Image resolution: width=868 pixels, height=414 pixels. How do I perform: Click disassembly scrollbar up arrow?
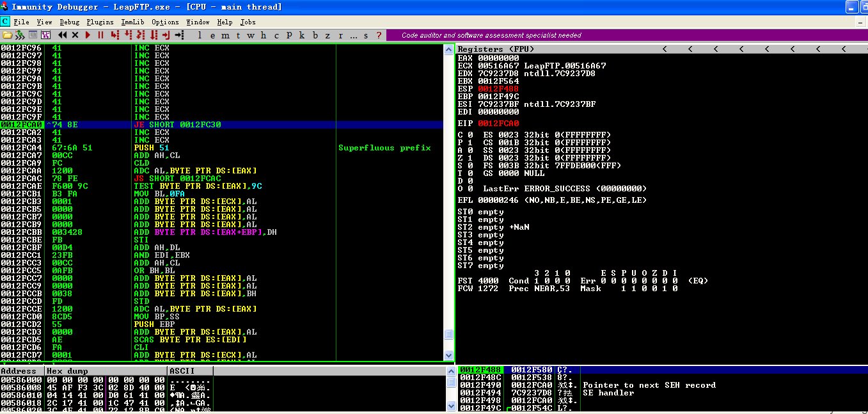click(448, 49)
